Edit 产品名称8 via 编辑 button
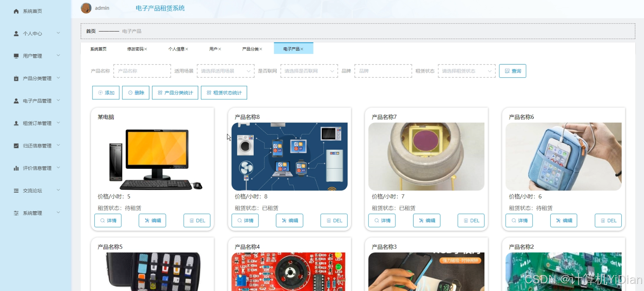The height and width of the screenshot is (291, 644). (290, 220)
